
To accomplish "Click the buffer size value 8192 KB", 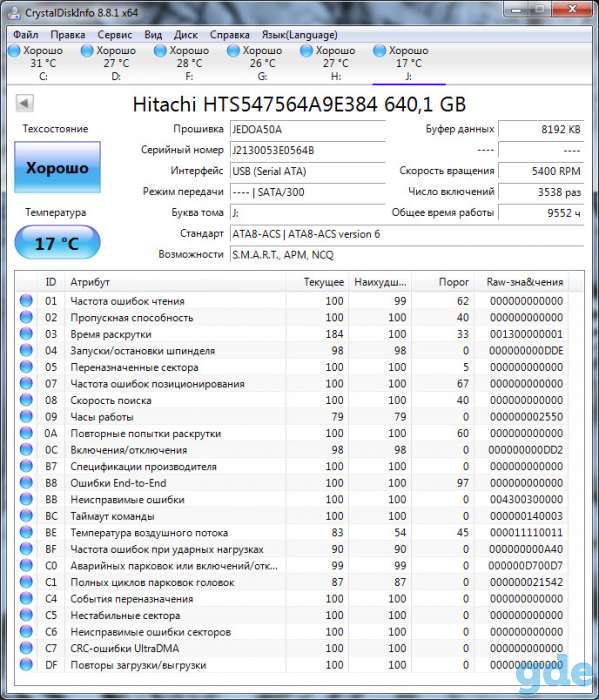I will click(541, 129).
